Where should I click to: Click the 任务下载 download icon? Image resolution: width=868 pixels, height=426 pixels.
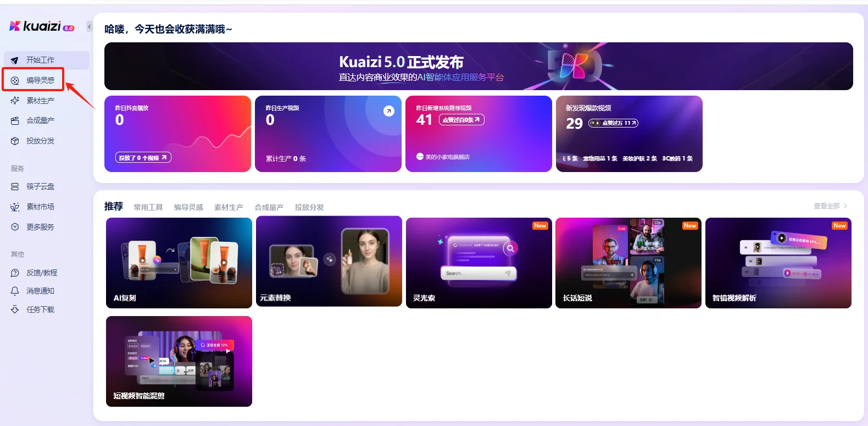click(x=15, y=309)
